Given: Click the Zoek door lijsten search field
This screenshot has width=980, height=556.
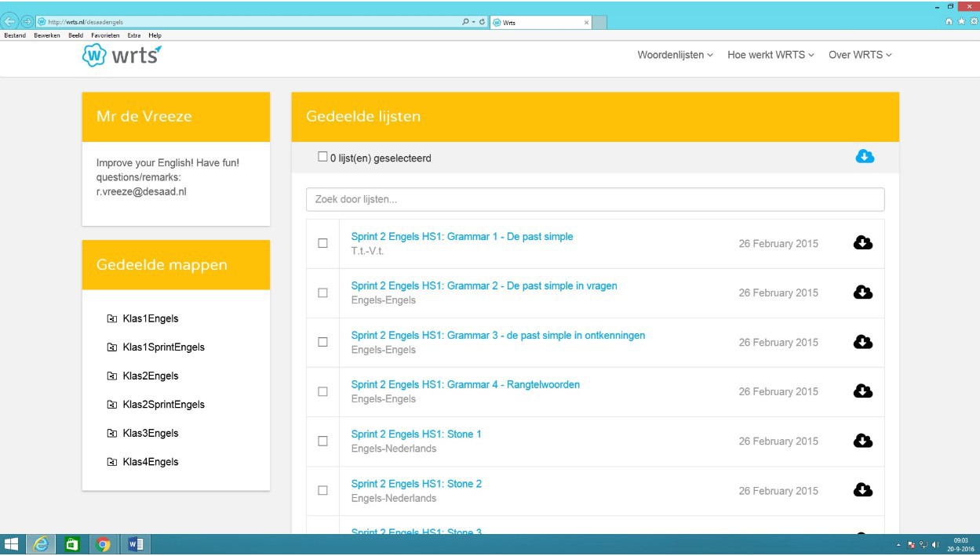Looking at the screenshot, I should [595, 199].
